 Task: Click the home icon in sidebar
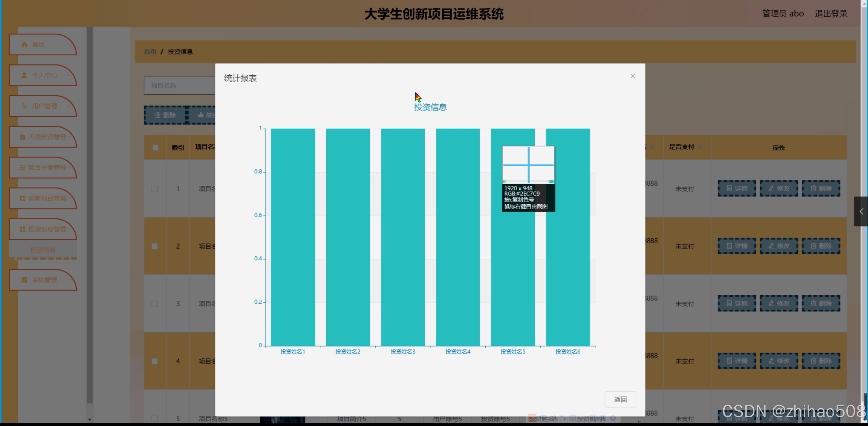coord(24,44)
